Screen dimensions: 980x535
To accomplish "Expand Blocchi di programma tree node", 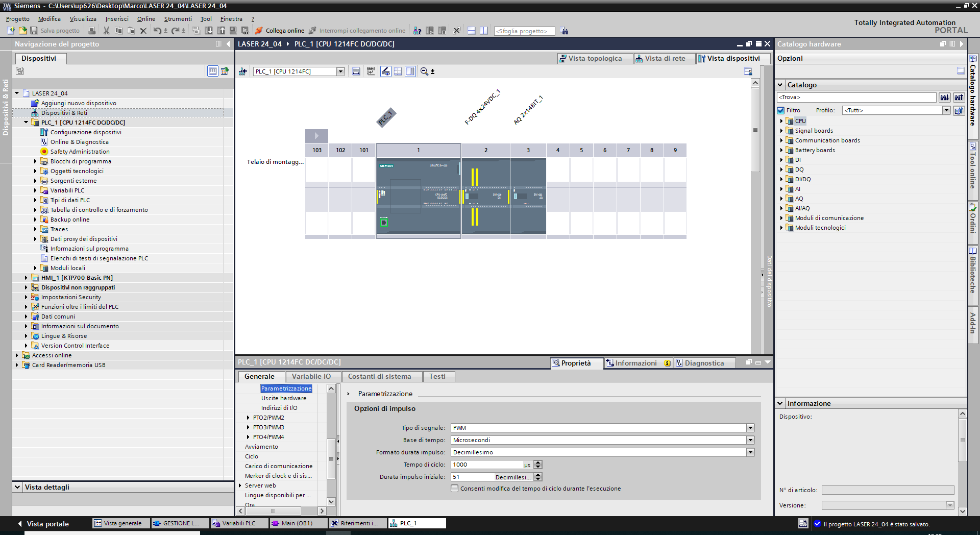I will (35, 161).
